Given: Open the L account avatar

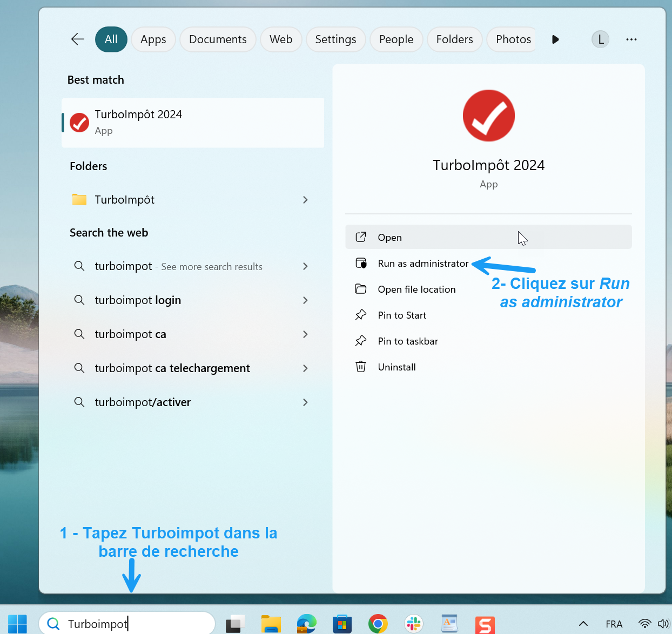Looking at the screenshot, I should [600, 39].
